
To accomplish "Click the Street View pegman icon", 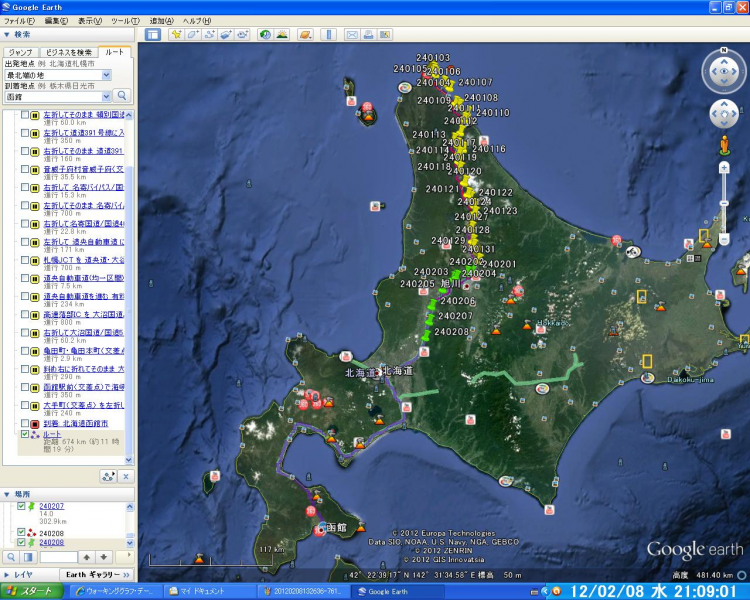I will 724,145.
